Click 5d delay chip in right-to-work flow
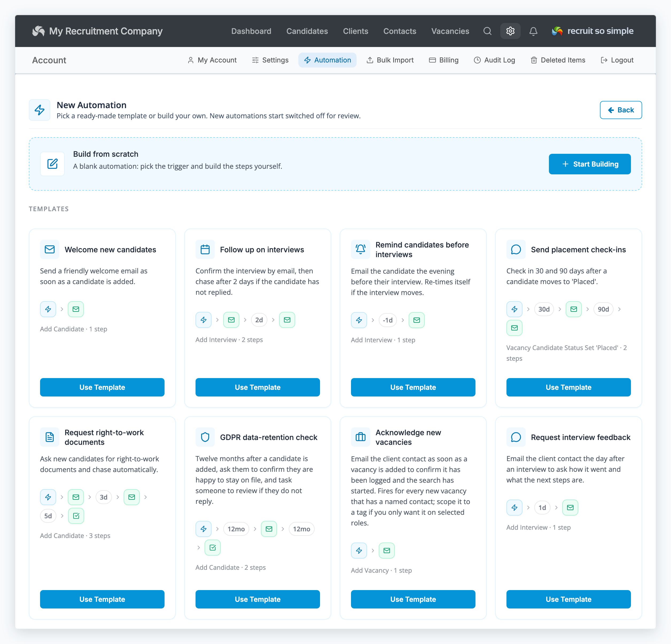 click(x=48, y=516)
